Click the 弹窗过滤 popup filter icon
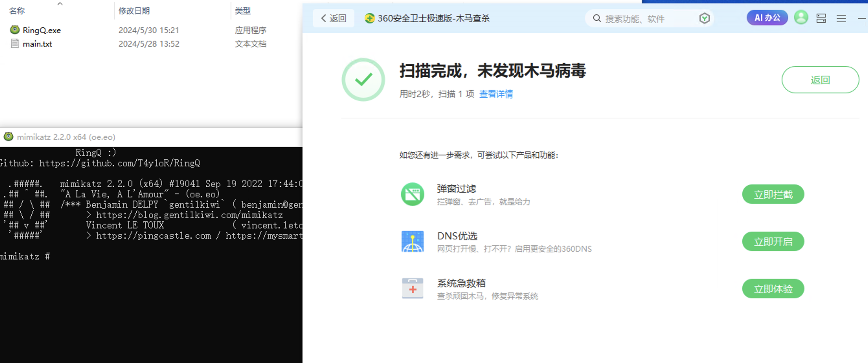This screenshot has width=868, height=363. pos(412,194)
